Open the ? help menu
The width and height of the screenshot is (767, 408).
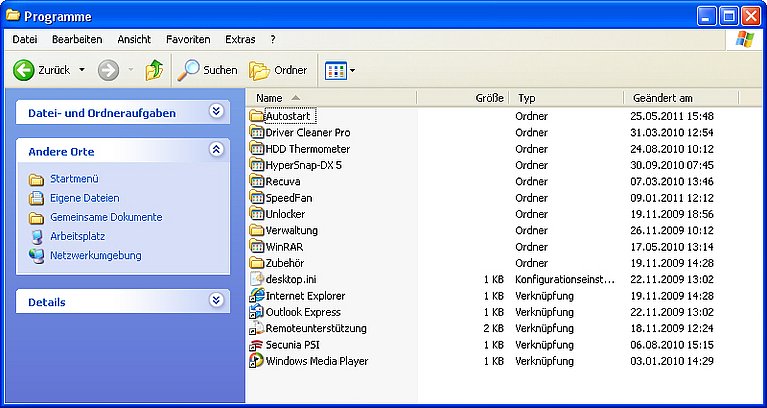click(273, 40)
